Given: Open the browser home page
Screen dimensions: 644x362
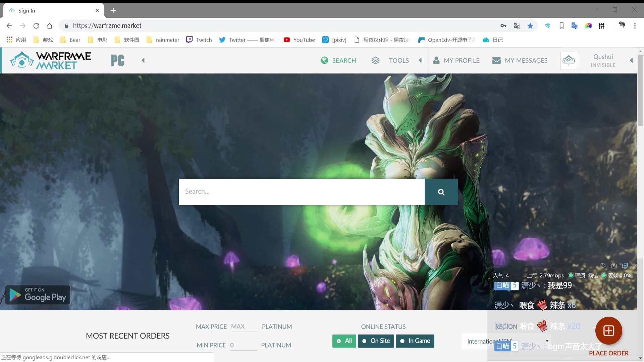Looking at the screenshot, I should [x=50, y=26].
